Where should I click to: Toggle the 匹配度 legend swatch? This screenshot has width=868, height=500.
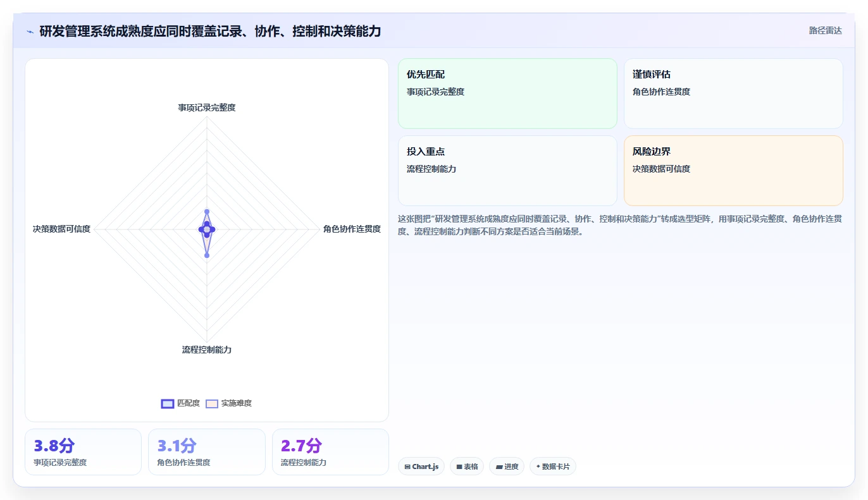(168, 403)
